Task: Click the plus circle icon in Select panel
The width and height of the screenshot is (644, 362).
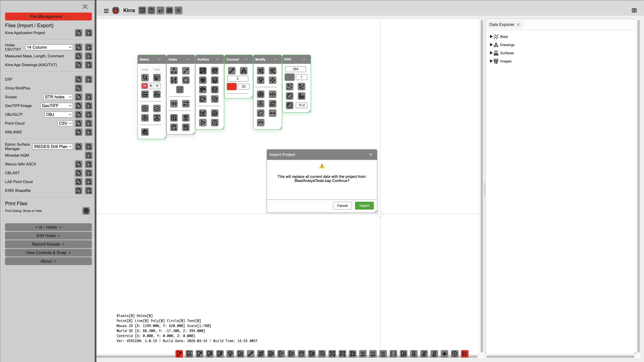Action: pyautogui.click(x=145, y=108)
